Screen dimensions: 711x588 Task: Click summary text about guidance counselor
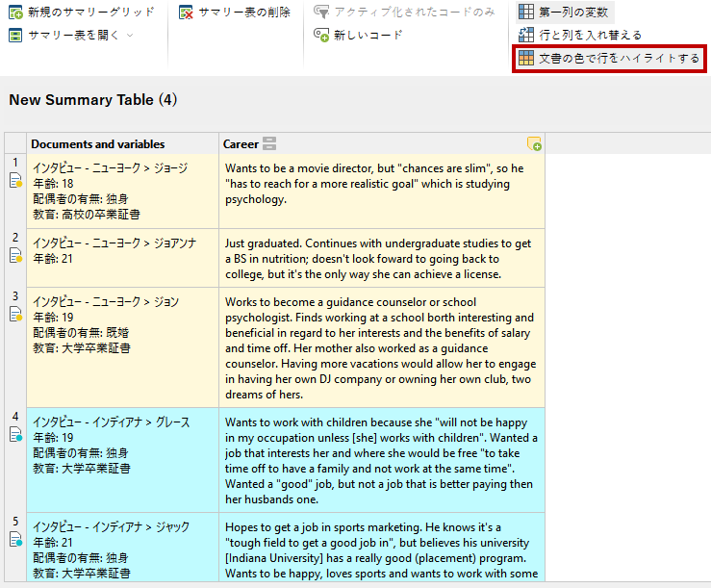click(x=380, y=348)
